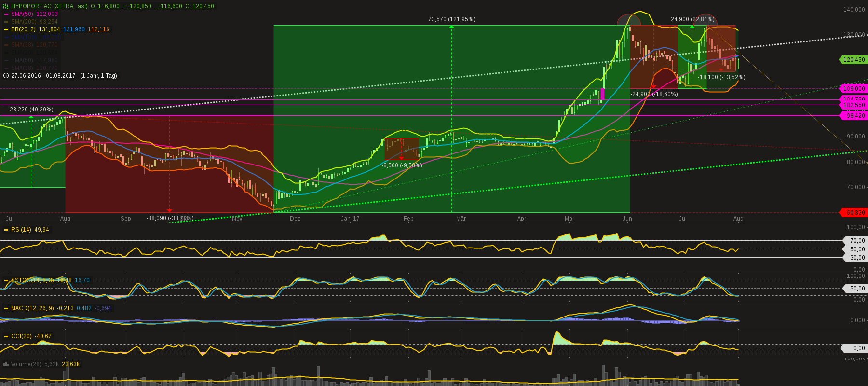The width and height of the screenshot is (868, 386).
Task: Click the SSTOC 50,00 level tag
Action: (855, 289)
